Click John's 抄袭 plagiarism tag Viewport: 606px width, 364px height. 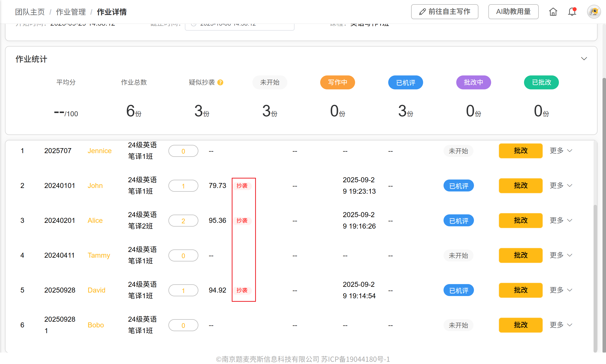click(x=242, y=186)
